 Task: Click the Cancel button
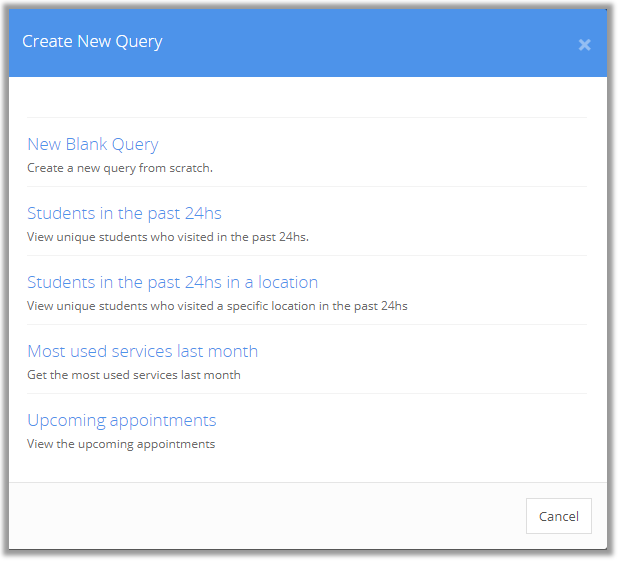point(558,516)
